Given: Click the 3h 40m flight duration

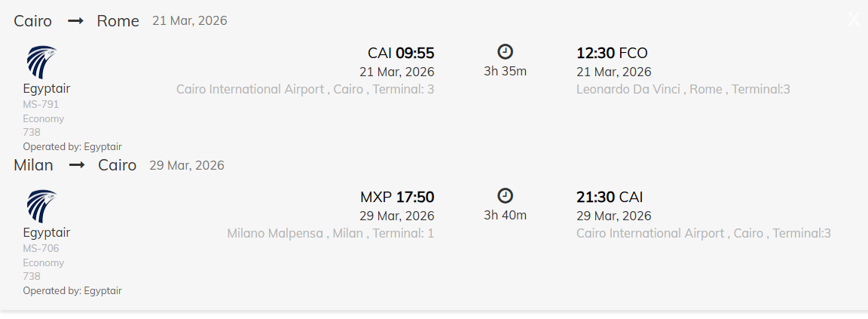Looking at the screenshot, I should point(505,215).
